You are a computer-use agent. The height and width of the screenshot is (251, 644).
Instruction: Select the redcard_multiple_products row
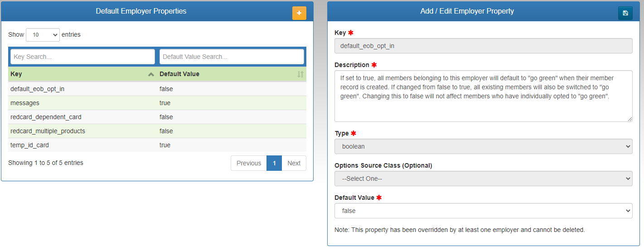(x=48, y=131)
